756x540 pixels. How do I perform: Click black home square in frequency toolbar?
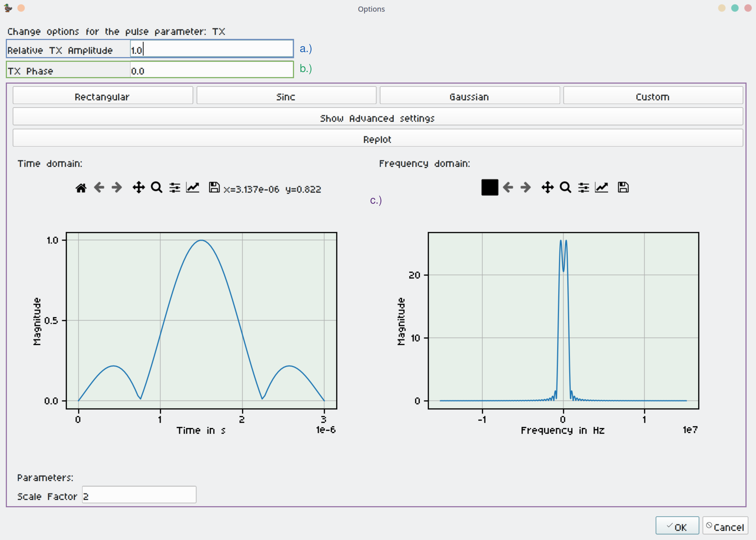click(x=489, y=187)
